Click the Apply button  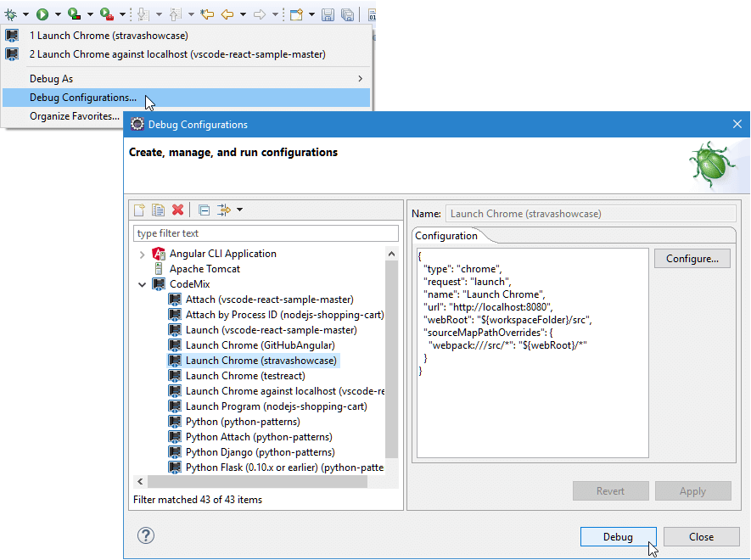pos(692,491)
